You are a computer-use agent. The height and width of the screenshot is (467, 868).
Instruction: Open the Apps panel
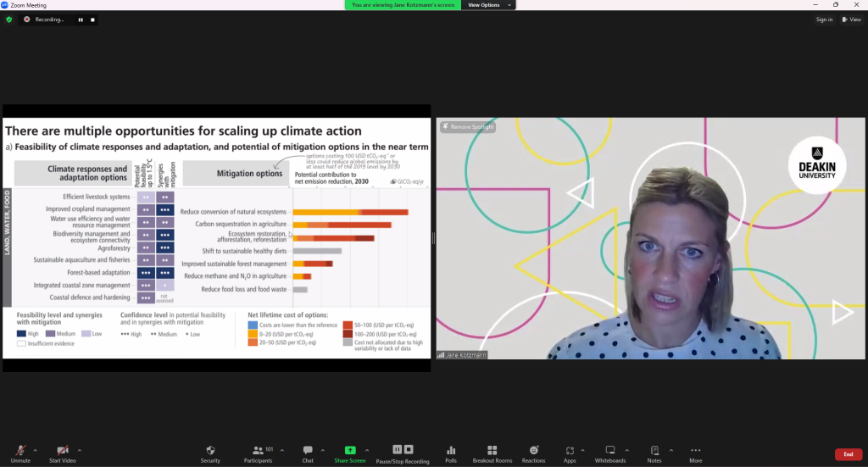(x=570, y=453)
